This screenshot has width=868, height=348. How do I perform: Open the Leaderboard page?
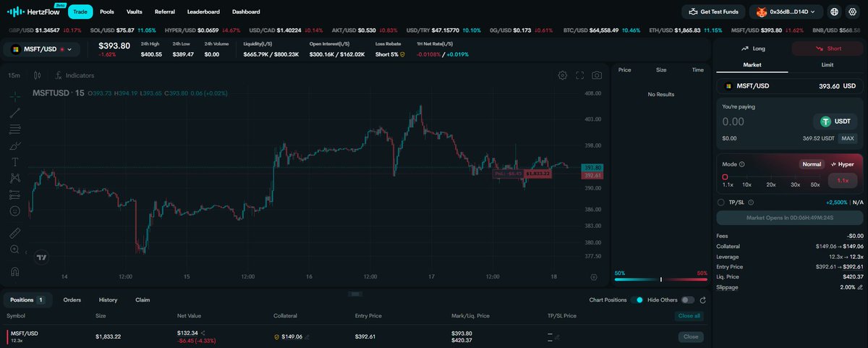(203, 12)
